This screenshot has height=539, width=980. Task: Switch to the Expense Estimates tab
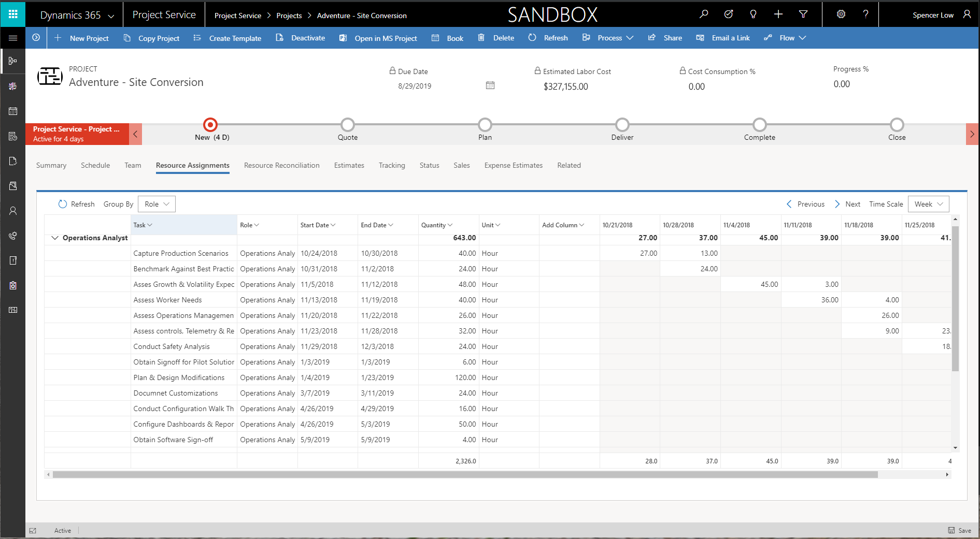click(513, 166)
